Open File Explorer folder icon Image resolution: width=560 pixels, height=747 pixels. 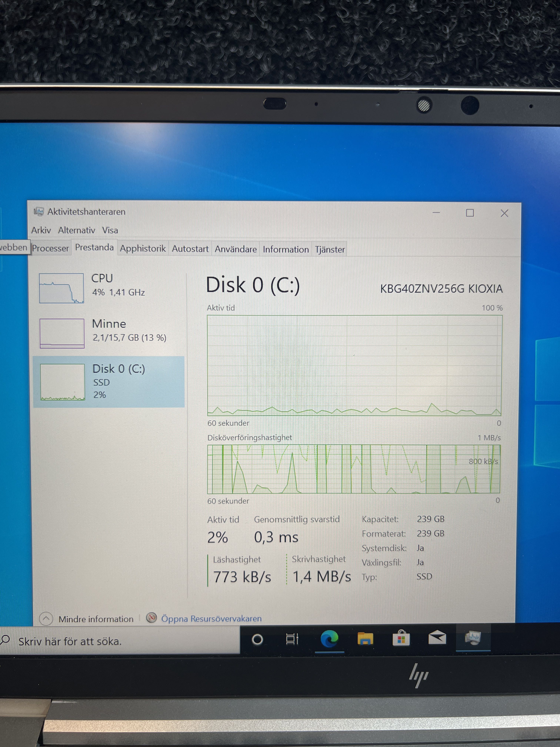coord(365,639)
